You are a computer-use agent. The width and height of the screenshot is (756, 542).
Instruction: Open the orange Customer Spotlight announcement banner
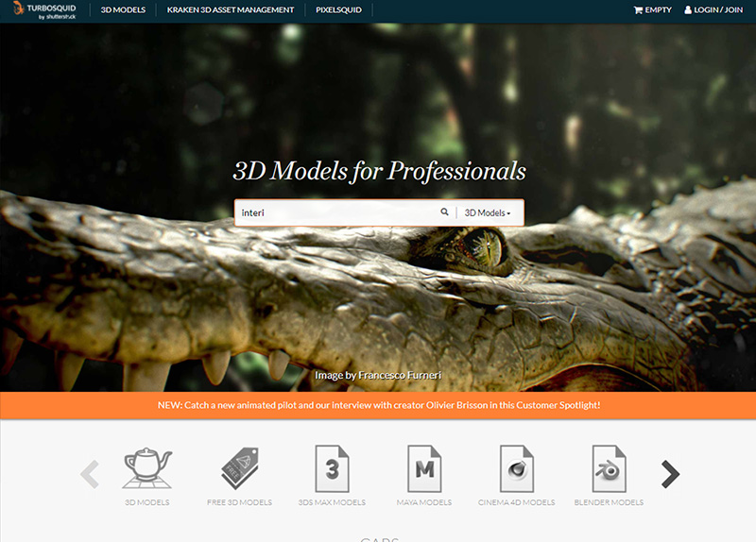point(378,405)
